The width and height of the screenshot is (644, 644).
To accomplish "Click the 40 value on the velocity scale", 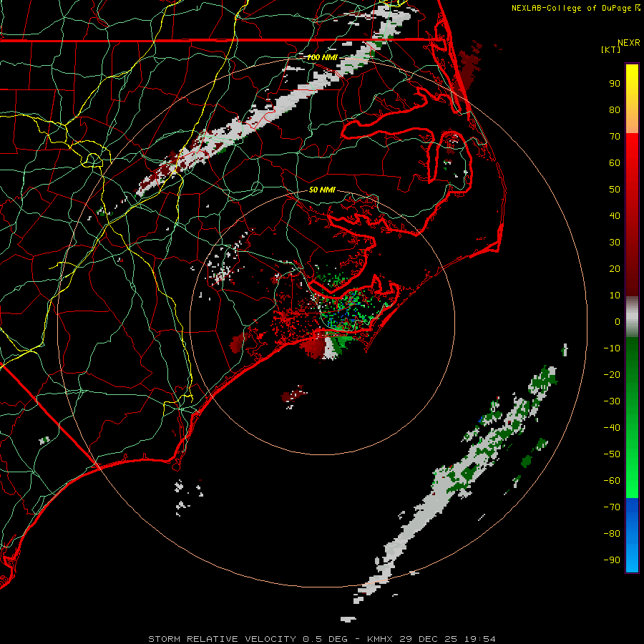I will [x=615, y=216].
